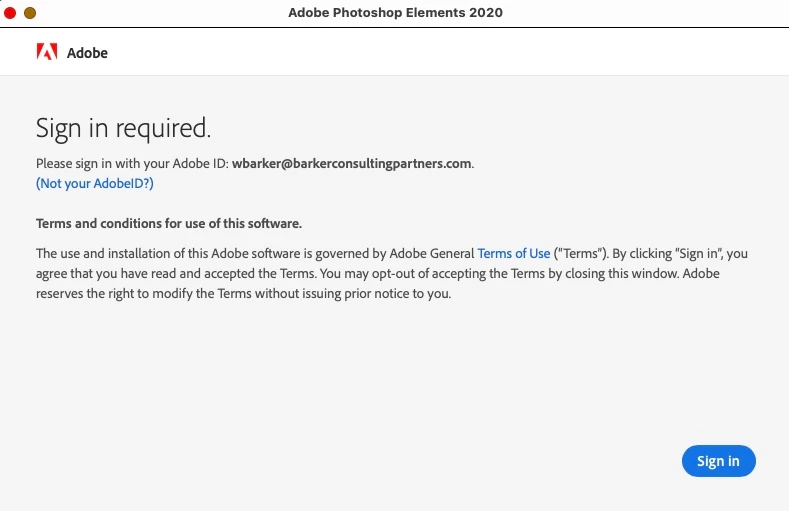Click the bold "Terms and conditions" heading
Viewport: 789px width, 511px height.
[x=168, y=223]
